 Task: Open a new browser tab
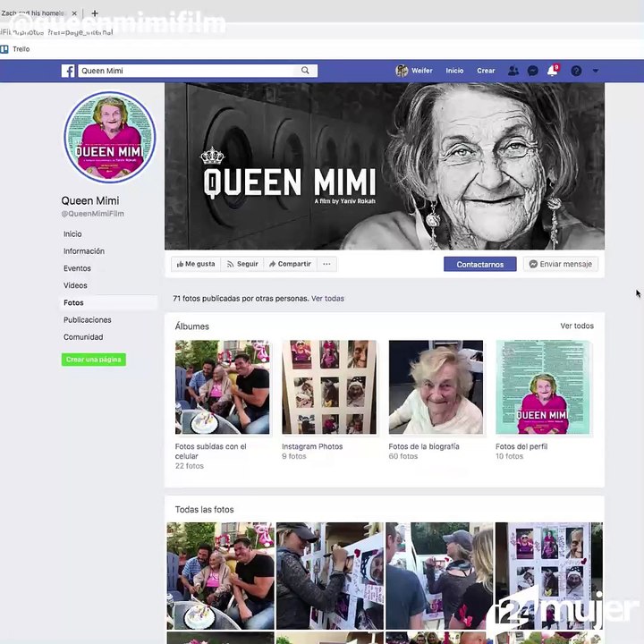[x=95, y=13]
